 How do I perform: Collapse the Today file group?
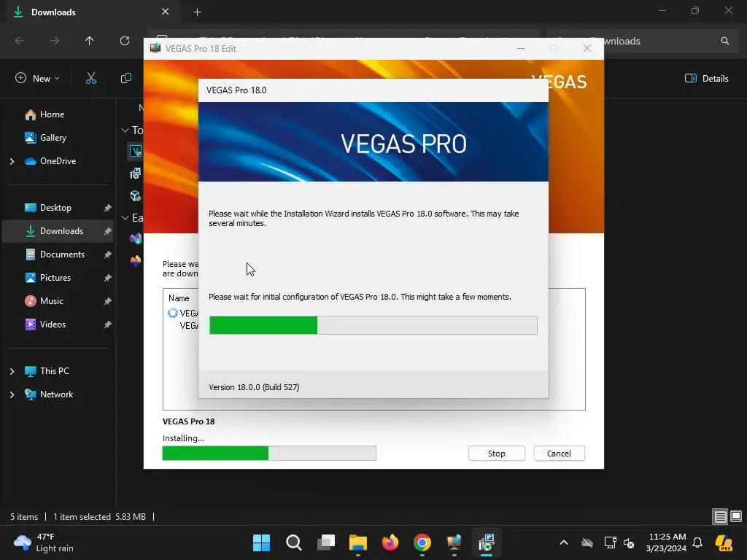point(125,130)
